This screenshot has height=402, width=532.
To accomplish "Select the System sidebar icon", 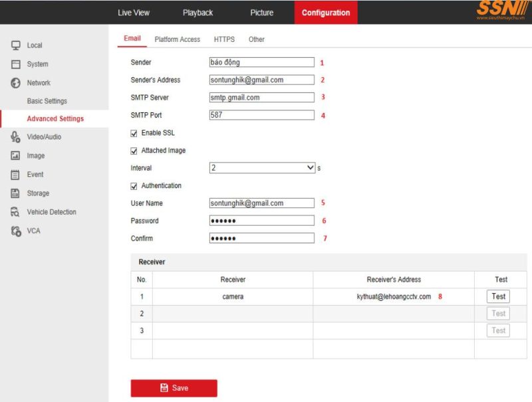I will pyautogui.click(x=15, y=64).
